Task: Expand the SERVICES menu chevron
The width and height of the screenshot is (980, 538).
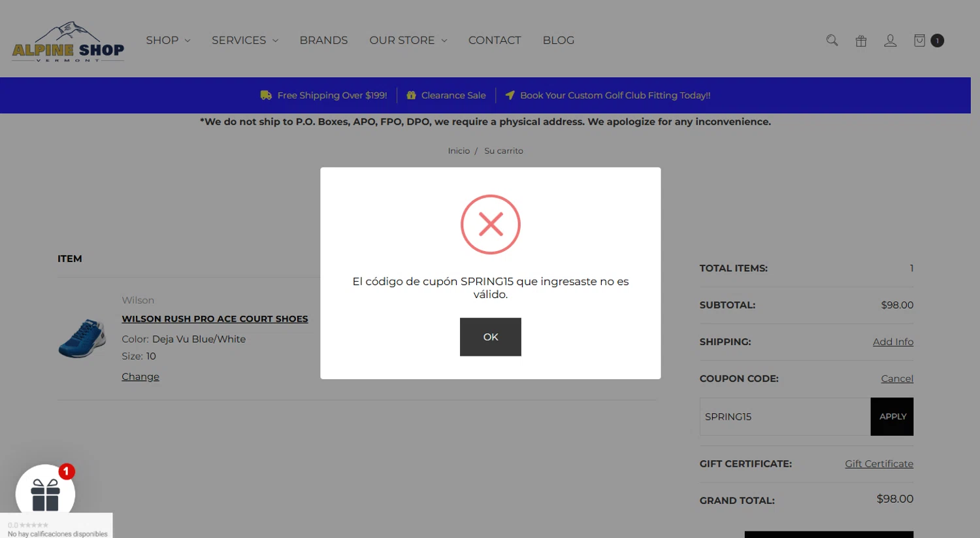Action: point(275,41)
